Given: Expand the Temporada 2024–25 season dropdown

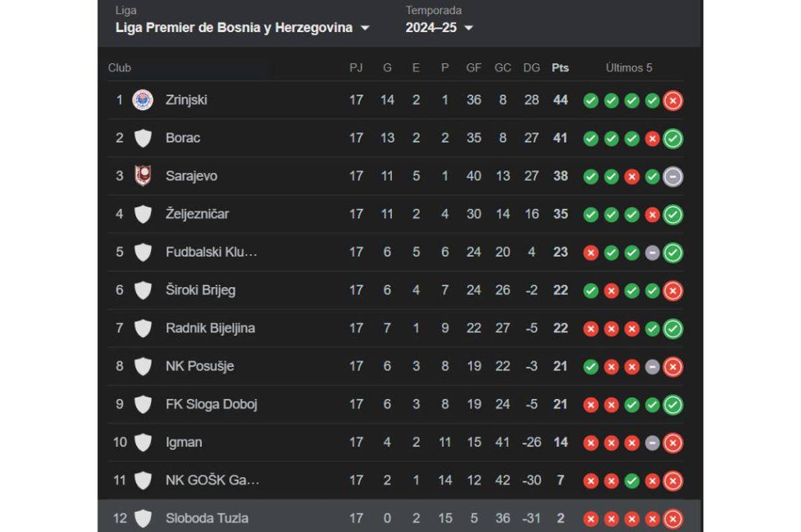Looking at the screenshot, I should tap(439, 28).
